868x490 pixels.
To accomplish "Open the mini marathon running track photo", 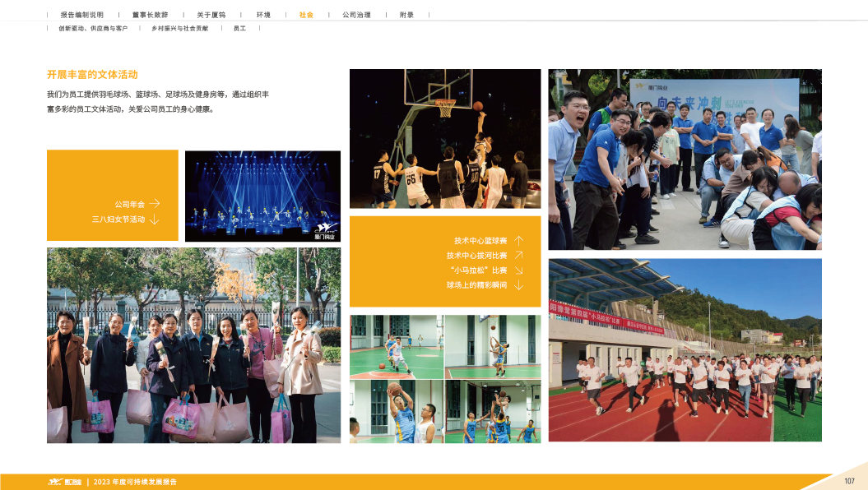I will (x=685, y=350).
